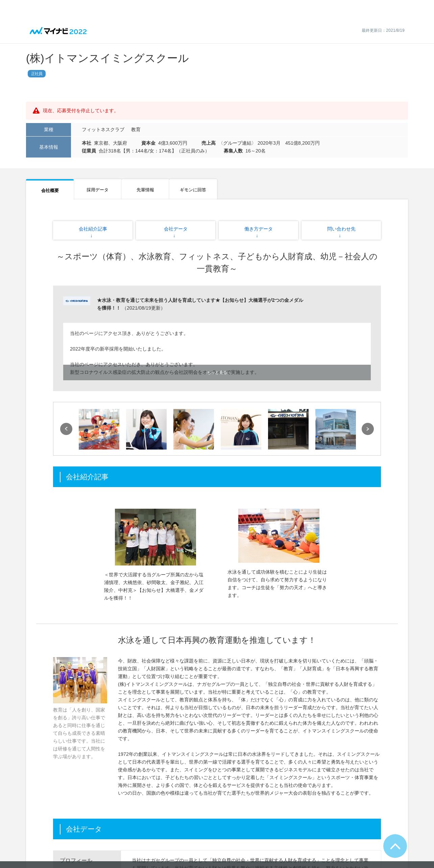
Task: Click the 会社紹介記事 blue section header
Action: (217, 477)
